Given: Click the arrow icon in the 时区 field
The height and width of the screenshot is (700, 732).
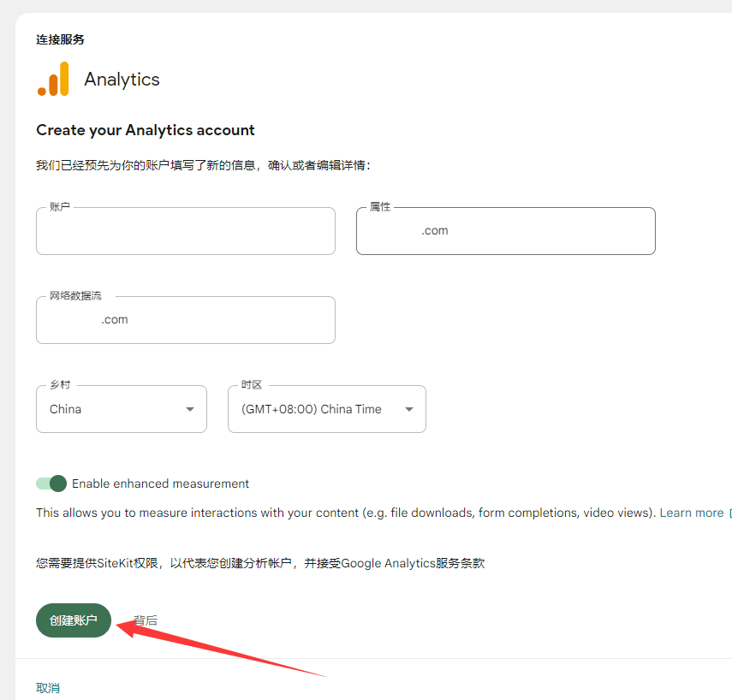Looking at the screenshot, I should point(409,409).
